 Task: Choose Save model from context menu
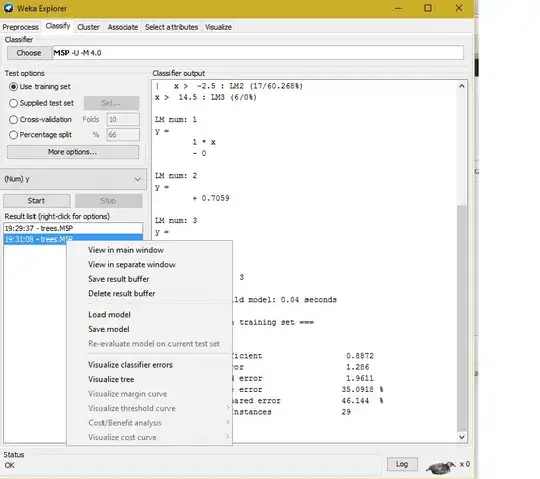click(109, 329)
